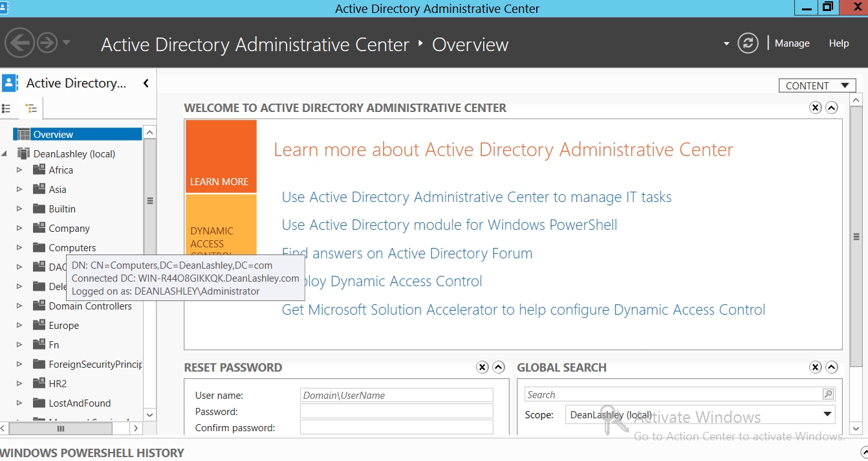Click the LEARN MORE orange tile

coord(221,156)
